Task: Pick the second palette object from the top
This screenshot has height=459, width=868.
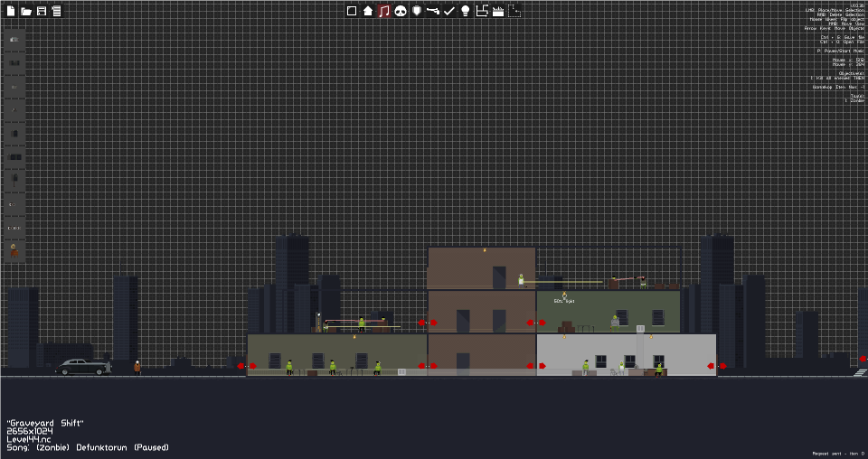Action: pyautogui.click(x=14, y=63)
